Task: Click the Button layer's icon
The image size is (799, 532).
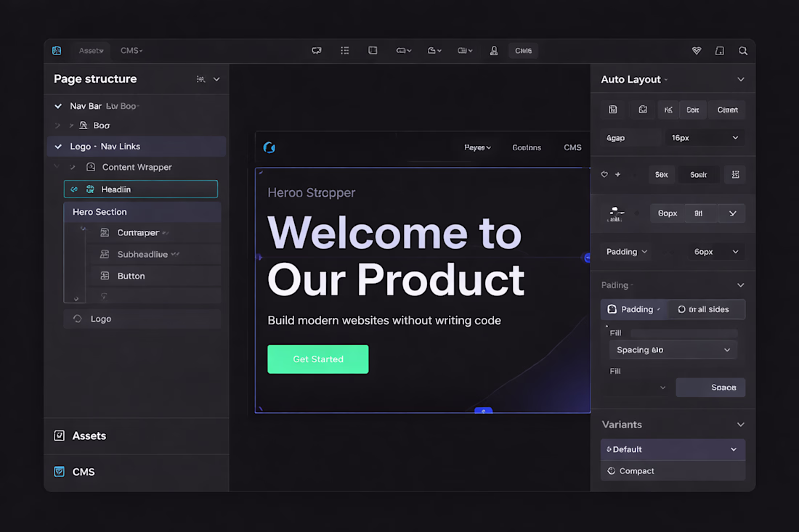Action: tap(105, 276)
